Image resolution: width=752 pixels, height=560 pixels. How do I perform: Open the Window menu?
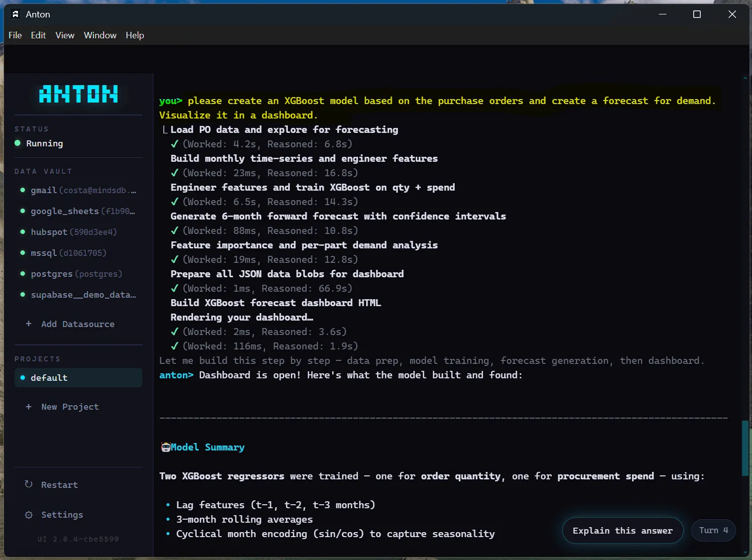100,35
